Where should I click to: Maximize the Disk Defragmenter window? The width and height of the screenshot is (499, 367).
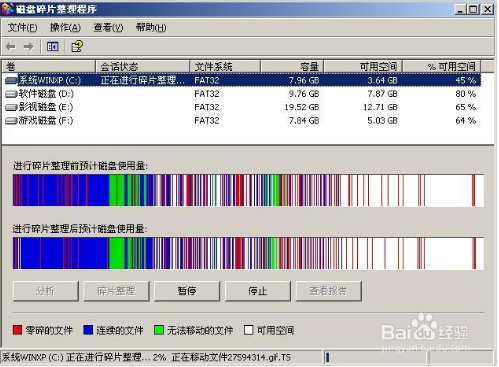pyautogui.click(x=473, y=9)
